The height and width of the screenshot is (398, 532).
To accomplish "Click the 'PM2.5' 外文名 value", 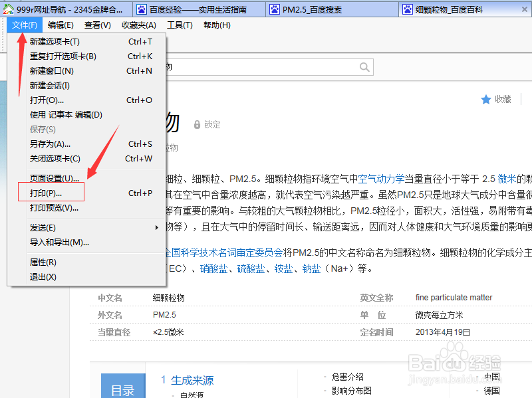I will pyautogui.click(x=164, y=315).
